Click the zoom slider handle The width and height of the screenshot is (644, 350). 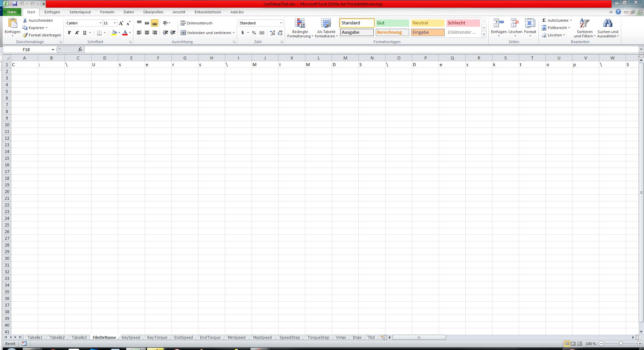coord(621,344)
